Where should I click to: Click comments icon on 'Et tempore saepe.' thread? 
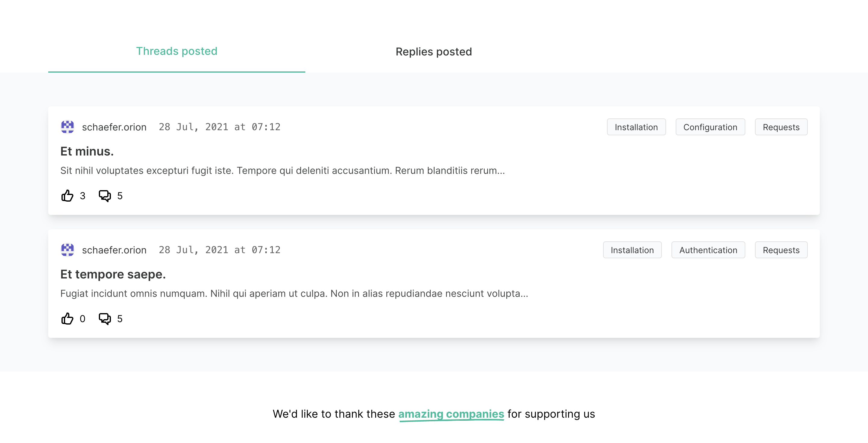pyautogui.click(x=105, y=319)
